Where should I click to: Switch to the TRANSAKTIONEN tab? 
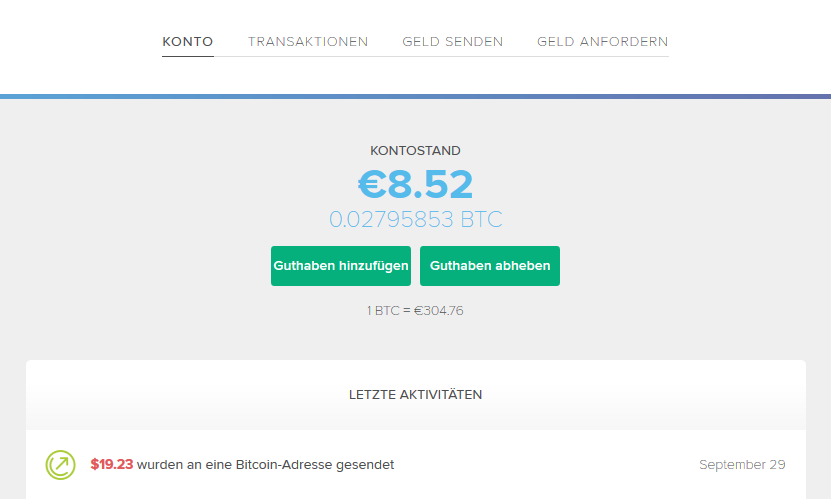[x=308, y=42]
